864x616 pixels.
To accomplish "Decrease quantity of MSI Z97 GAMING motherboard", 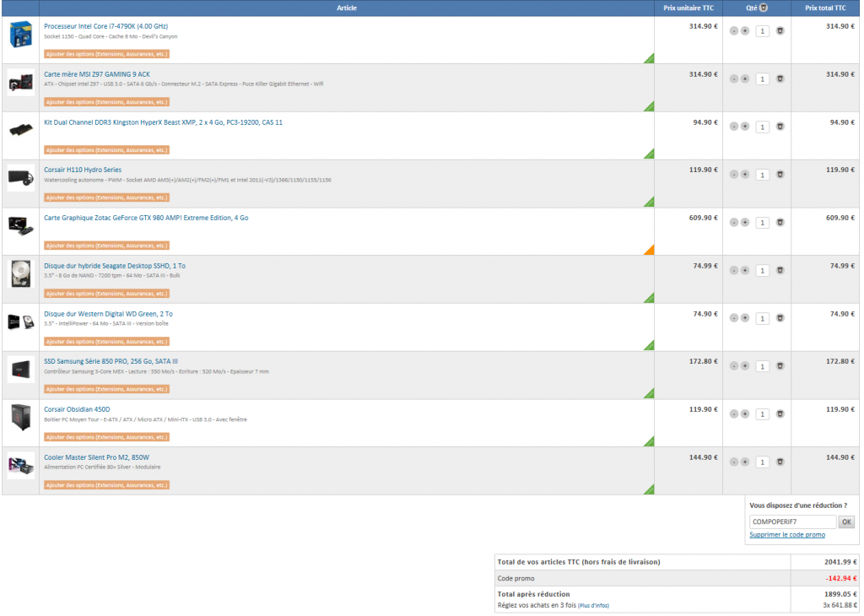I will (734, 78).
